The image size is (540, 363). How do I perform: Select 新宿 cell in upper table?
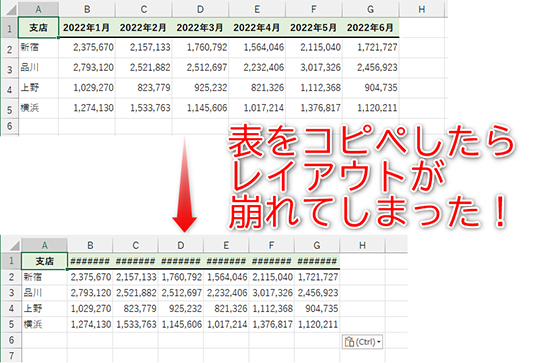point(38,48)
